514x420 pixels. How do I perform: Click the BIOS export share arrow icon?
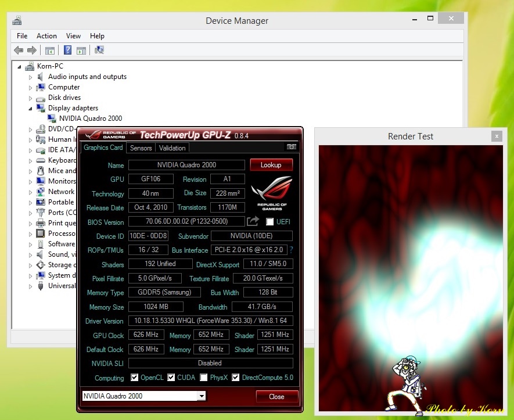(x=253, y=221)
